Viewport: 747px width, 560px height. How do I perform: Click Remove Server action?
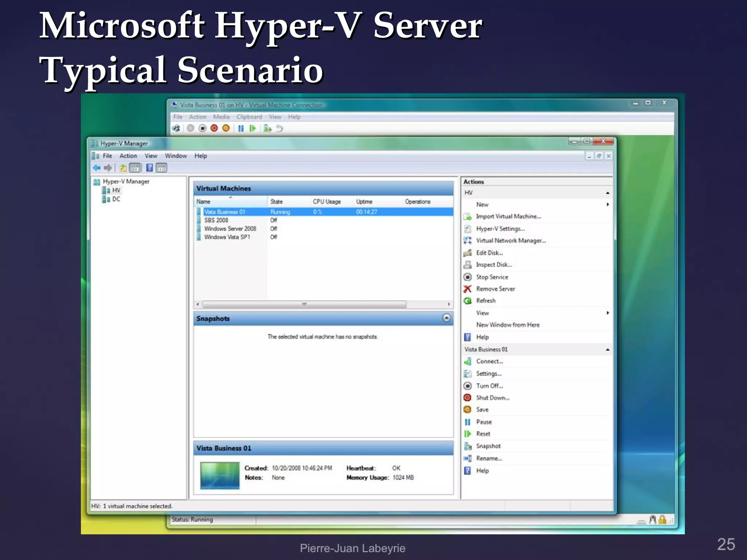tap(495, 289)
